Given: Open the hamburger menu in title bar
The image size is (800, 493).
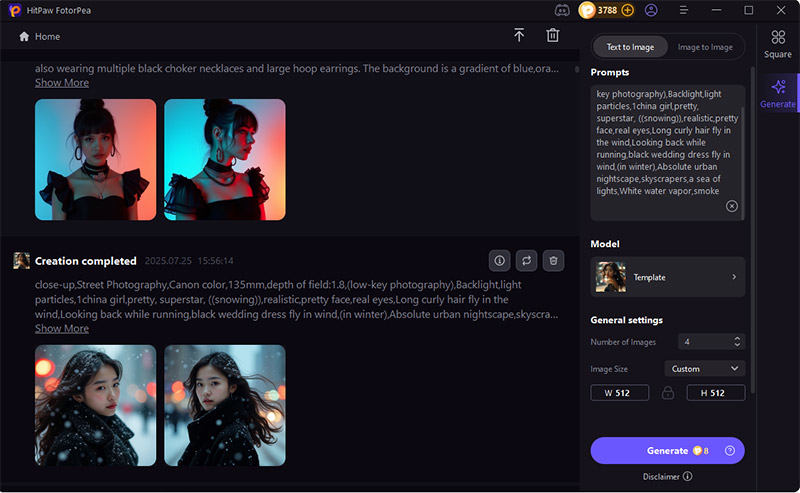Looking at the screenshot, I should (684, 10).
